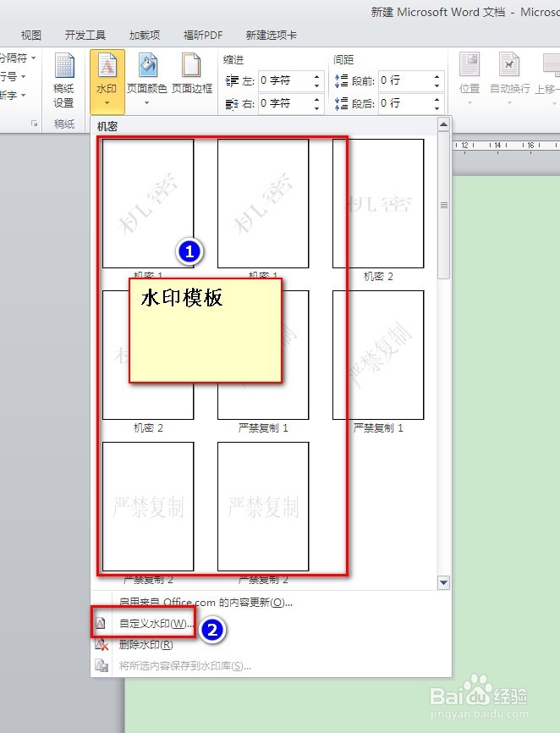Increase left indent using stepper arrow
This screenshot has height=733, width=560.
pos(316,77)
